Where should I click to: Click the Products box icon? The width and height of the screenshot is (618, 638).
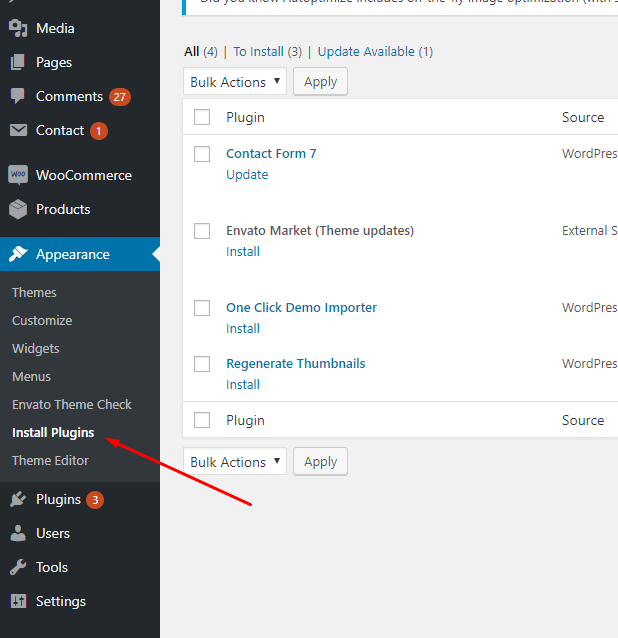18,209
